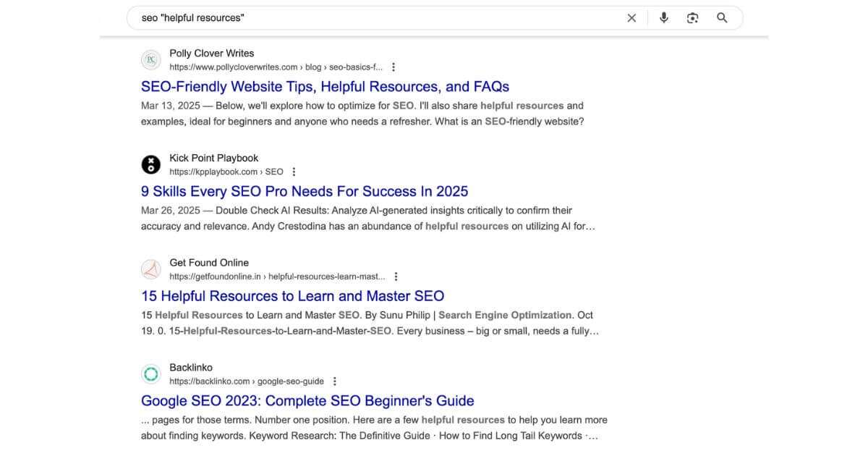Click the Polly Clover Writes site favicon
The image size is (868, 456).
(x=150, y=60)
